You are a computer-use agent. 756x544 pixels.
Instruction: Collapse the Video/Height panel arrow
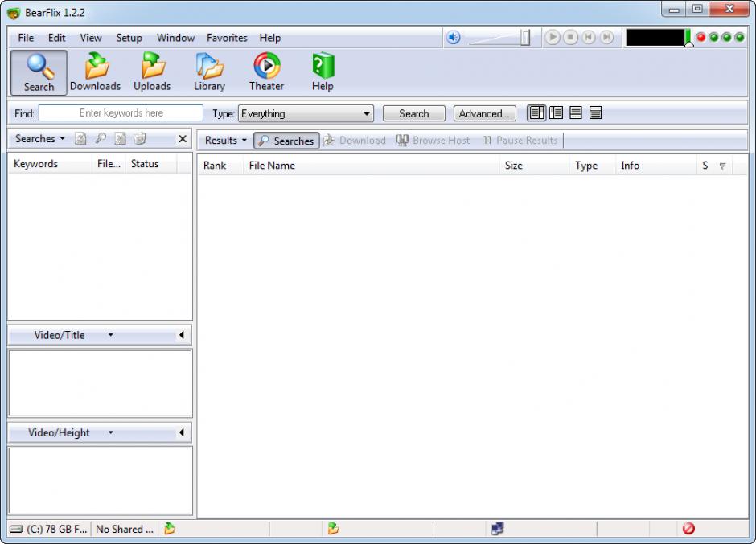click(x=181, y=432)
